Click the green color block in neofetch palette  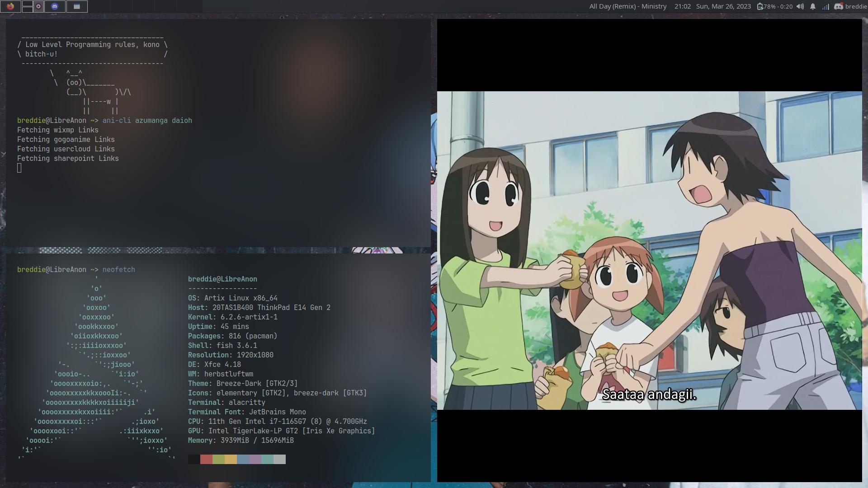218,460
